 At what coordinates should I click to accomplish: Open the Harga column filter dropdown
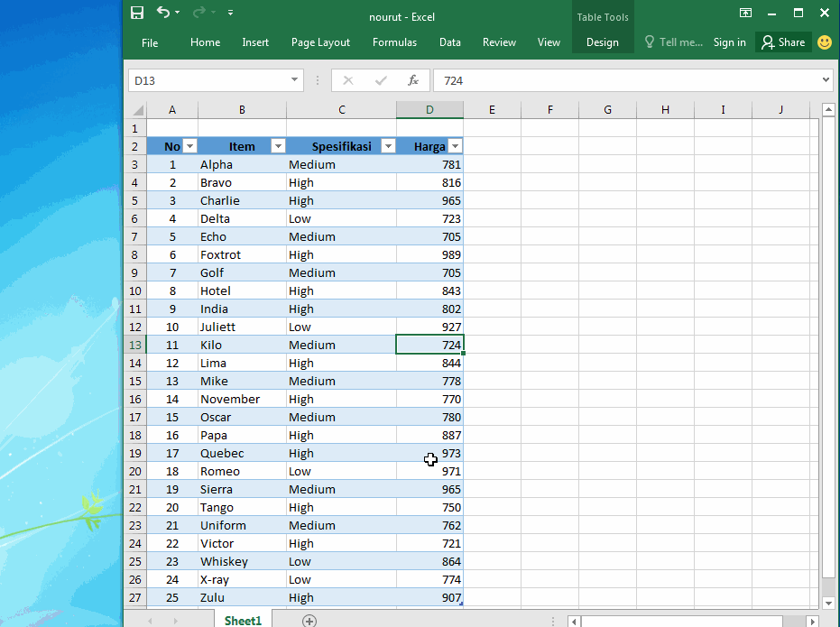pyautogui.click(x=455, y=145)
